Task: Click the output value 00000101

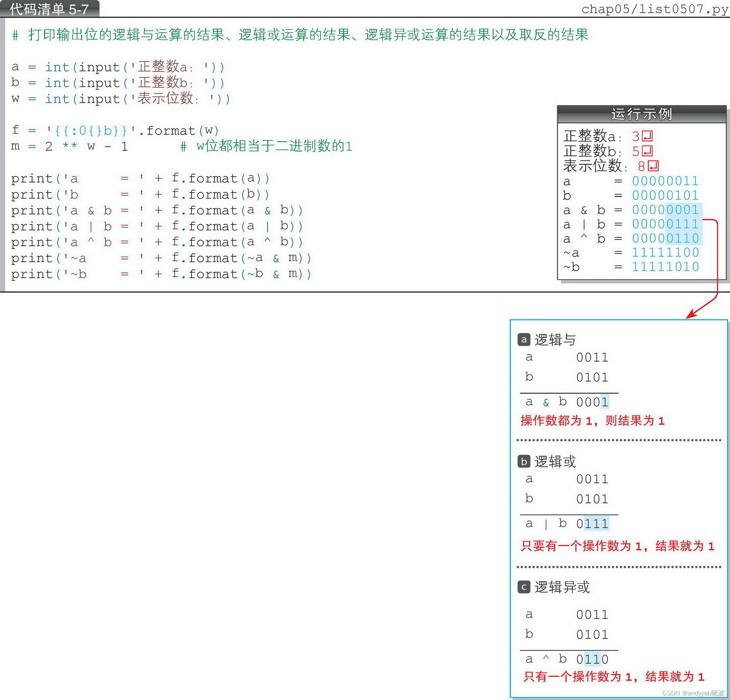Action: [665, 195]
